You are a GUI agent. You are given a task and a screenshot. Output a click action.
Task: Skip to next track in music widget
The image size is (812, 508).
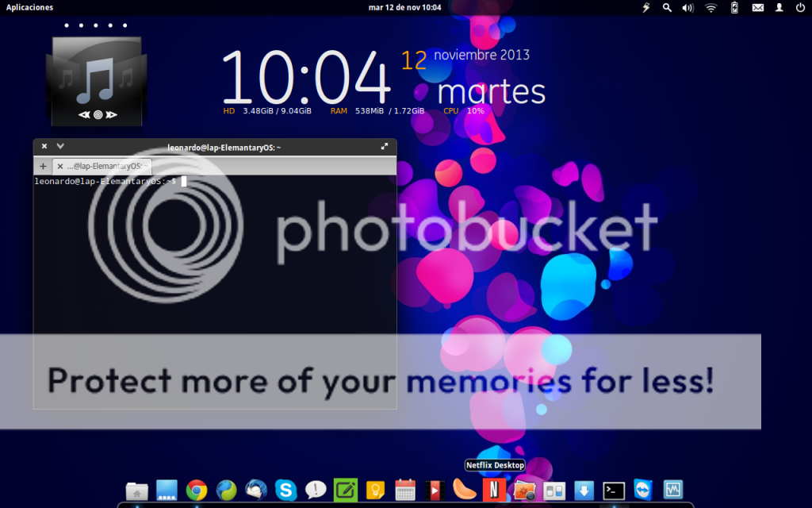click(x=111, y=115)
